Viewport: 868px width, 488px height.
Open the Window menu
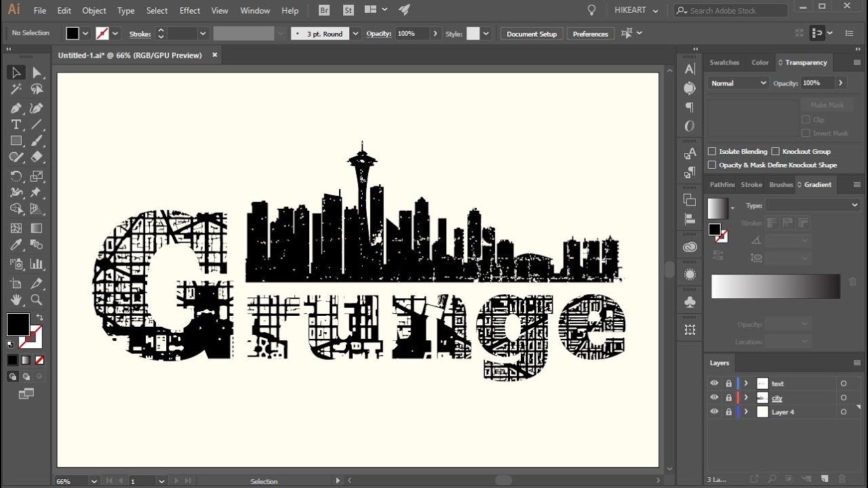pyautogui.click(x=255, y=11)
